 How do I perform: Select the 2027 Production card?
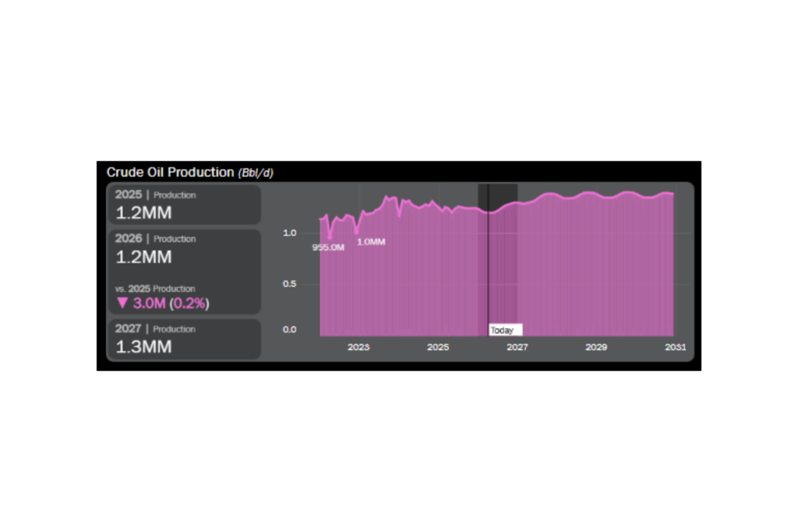(183, 339)
